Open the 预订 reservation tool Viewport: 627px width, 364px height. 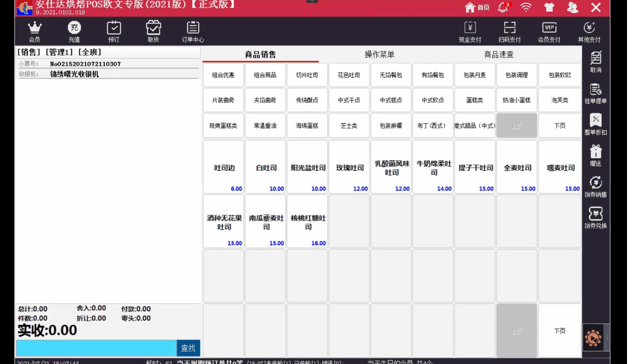coord(114,31)
